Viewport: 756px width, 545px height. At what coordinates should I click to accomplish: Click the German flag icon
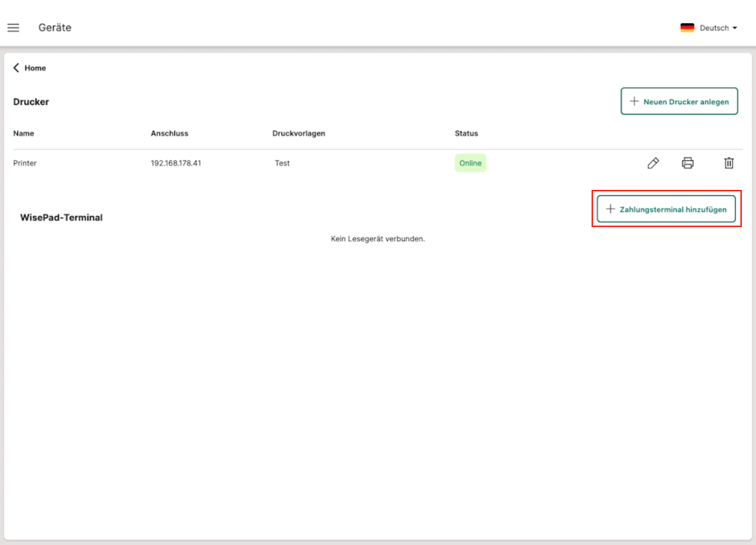(687, 28)
